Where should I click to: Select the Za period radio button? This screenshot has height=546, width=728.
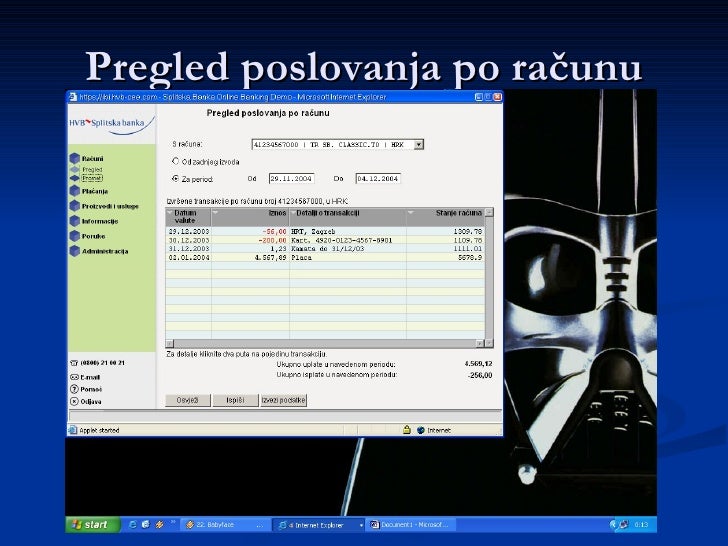coord(176,178)
